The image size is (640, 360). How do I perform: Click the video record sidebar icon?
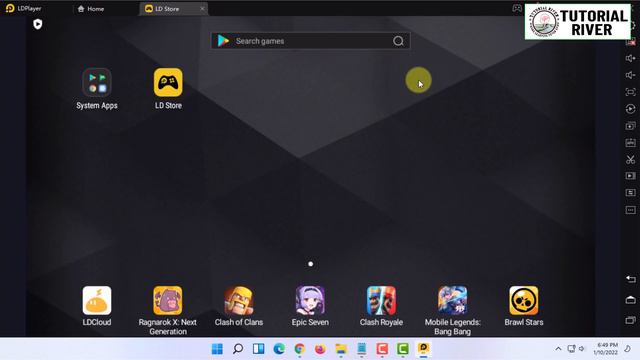point(631,176)
